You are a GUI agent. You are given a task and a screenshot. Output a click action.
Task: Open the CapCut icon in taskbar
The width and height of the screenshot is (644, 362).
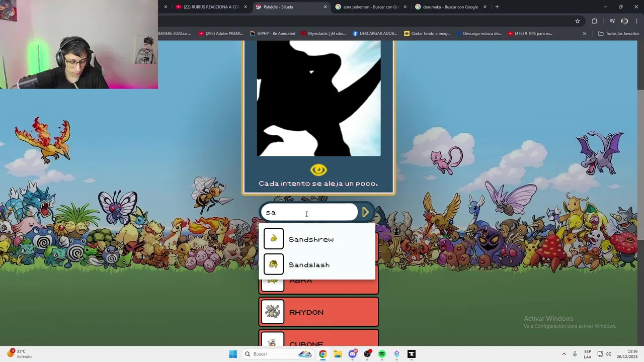412,354
